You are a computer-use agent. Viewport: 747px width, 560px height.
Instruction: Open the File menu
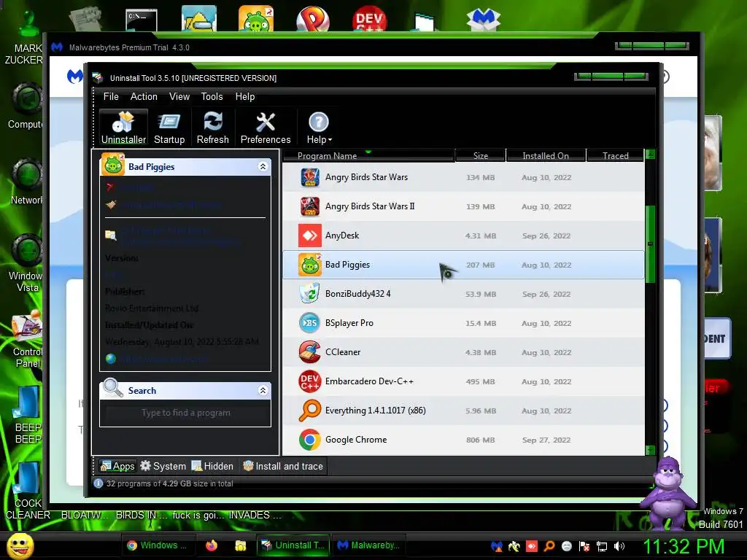click(111, 97)
